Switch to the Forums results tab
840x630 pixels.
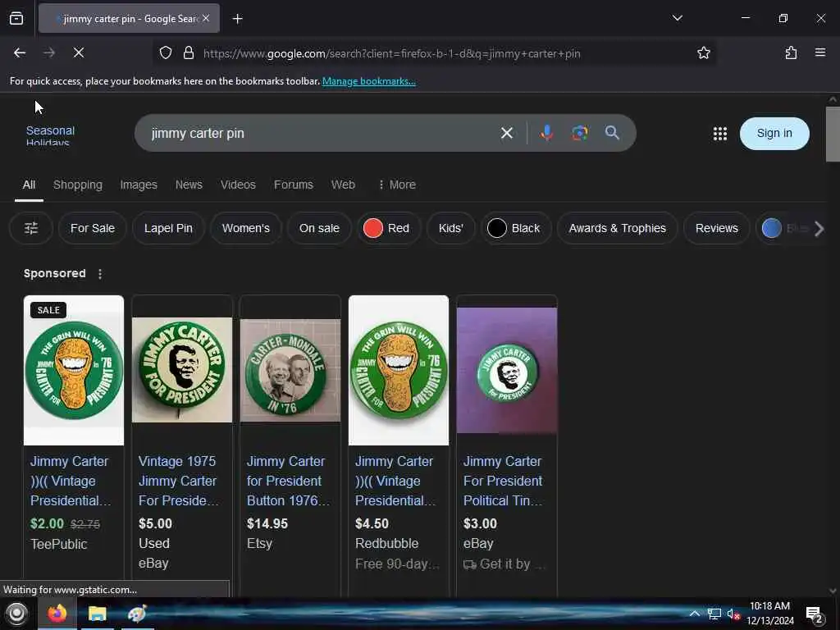point(293,185)
